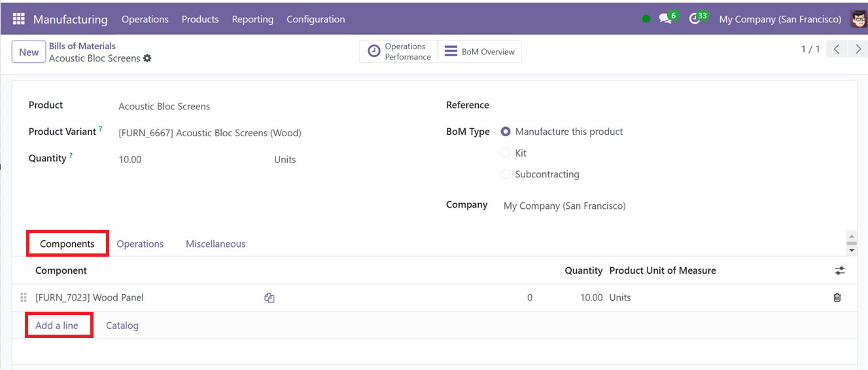This screenshot has height=370, width=868.
Task: Select Manufacture this product radio
Action: pos(506,132)
